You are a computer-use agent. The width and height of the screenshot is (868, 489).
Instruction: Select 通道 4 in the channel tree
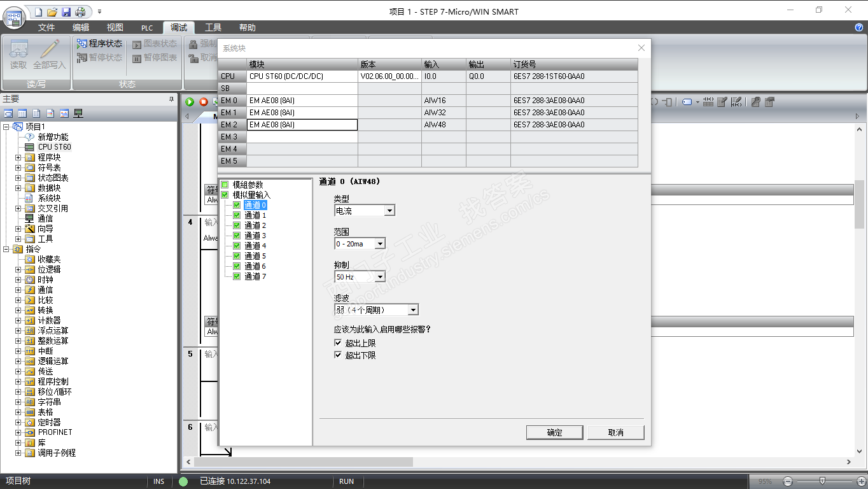pos(255,246)
